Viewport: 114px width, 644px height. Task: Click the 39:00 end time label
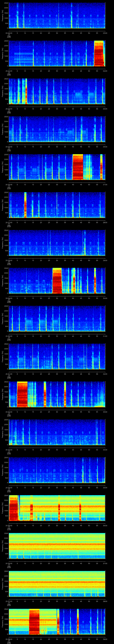[105, 639]
